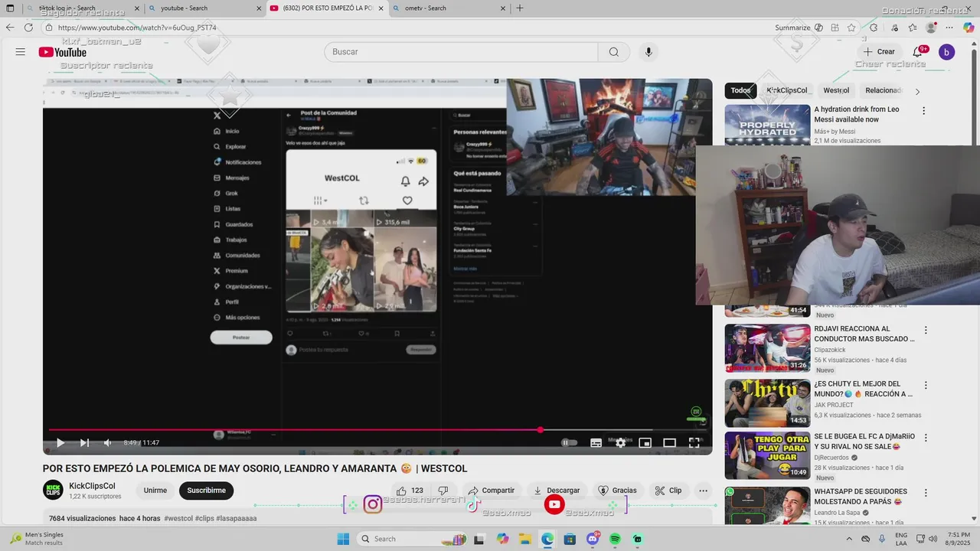The height and width of the screenshot is (551, 980).
Task: Toggle autoplay switch in the player
Action: (x=569, y=442)
